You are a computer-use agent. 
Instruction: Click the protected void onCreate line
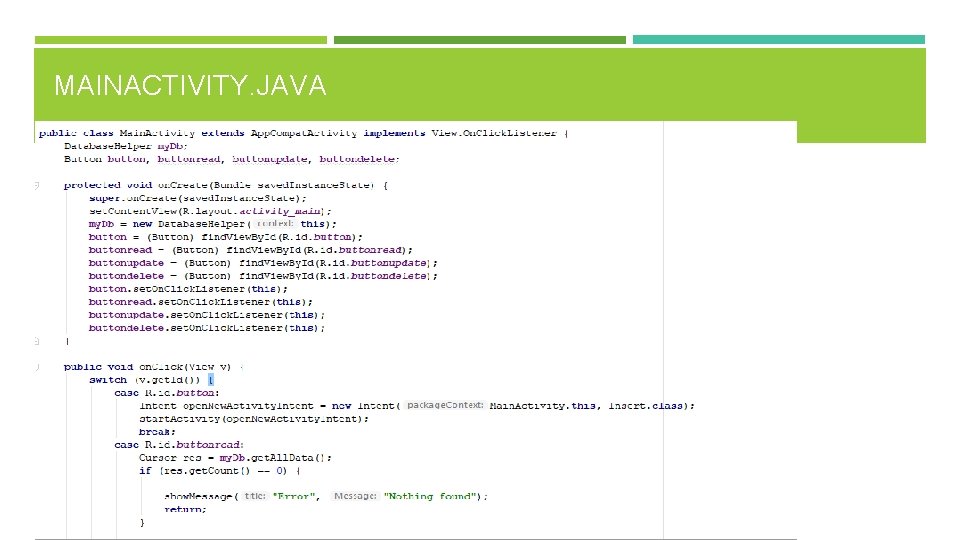pyautogui.click(x=225, y=185)
